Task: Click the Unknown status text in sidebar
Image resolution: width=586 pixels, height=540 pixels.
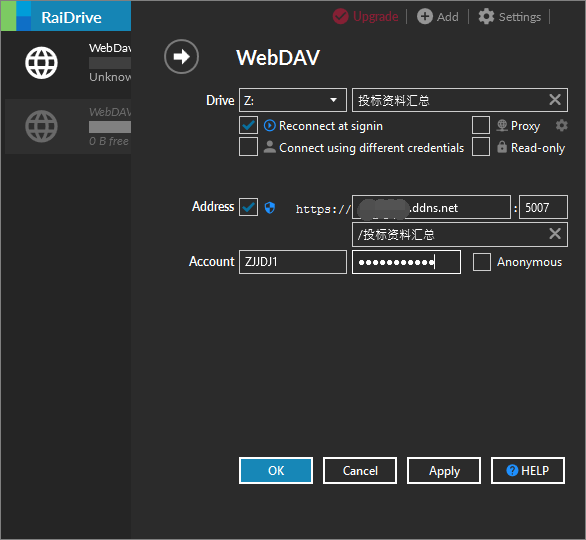Action: [110, 77]
